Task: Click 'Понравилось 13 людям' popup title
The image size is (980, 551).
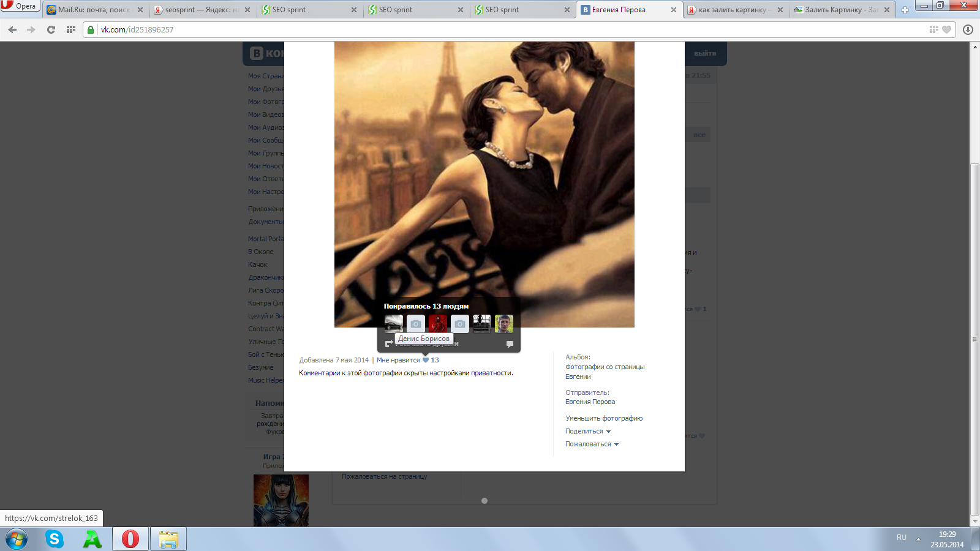Action: [426, 306]
